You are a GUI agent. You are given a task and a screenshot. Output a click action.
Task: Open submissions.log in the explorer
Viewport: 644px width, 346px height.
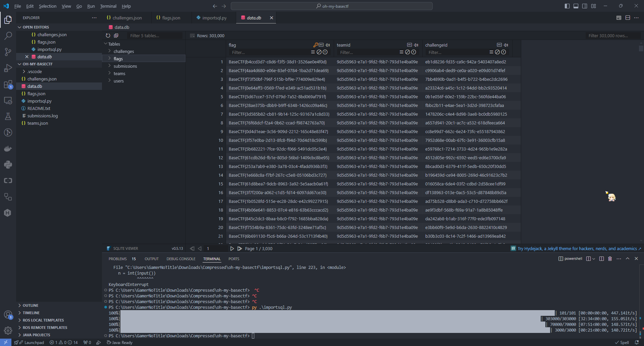coord(43,116)
